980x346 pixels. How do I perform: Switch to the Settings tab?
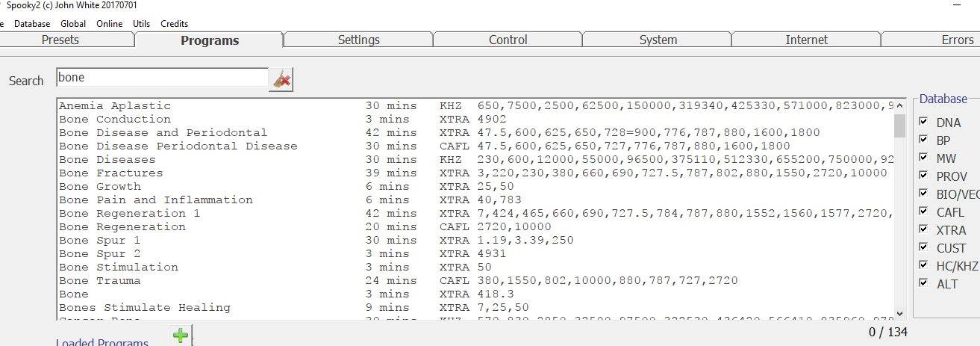pyautogui.click(x=359, y=40)
